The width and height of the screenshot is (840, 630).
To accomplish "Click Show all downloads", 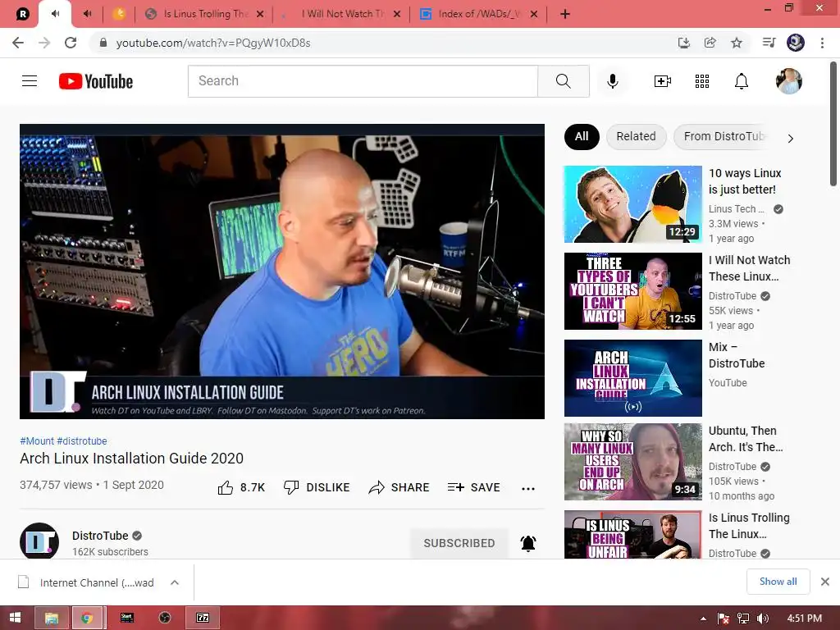I will tap(778, 582).
